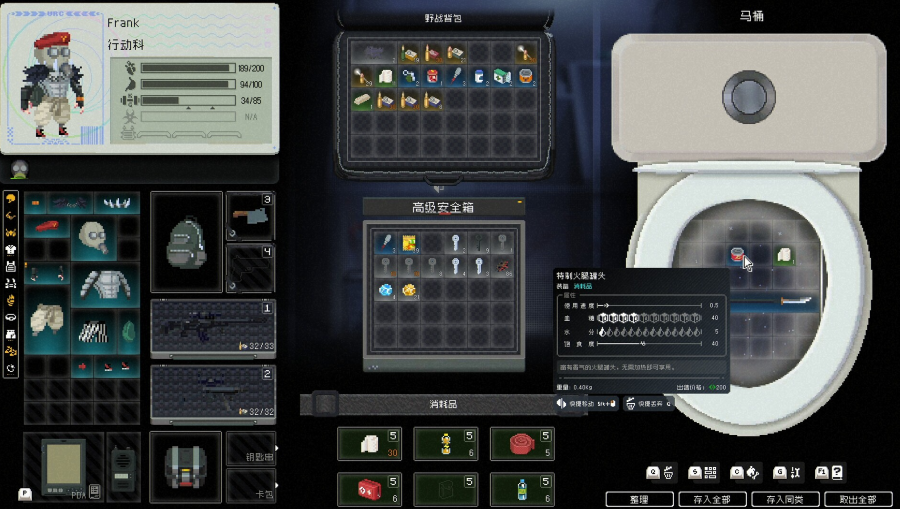The image size is (900, 509).
Task: Click the Q shortcut icon above 整理
Action: [661, 473]
